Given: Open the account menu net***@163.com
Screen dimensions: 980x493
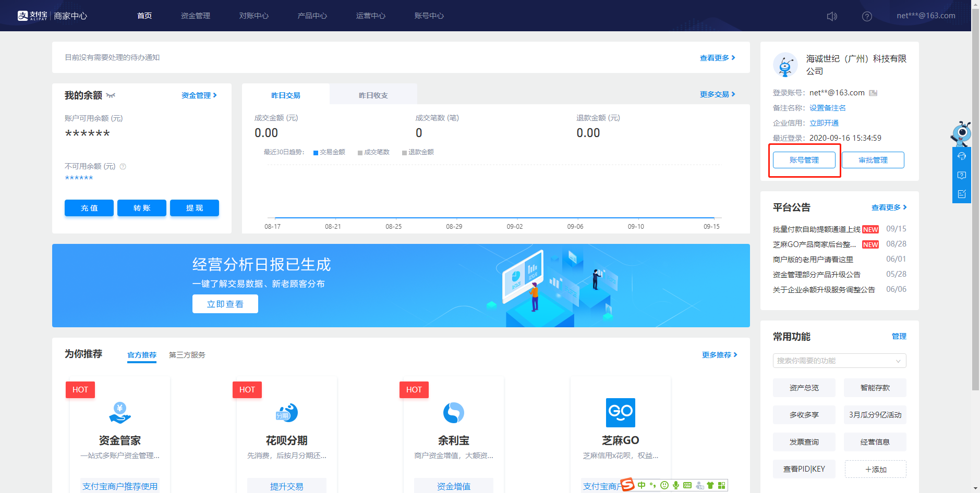Looking at the screenshot, I should pos(926,16).
